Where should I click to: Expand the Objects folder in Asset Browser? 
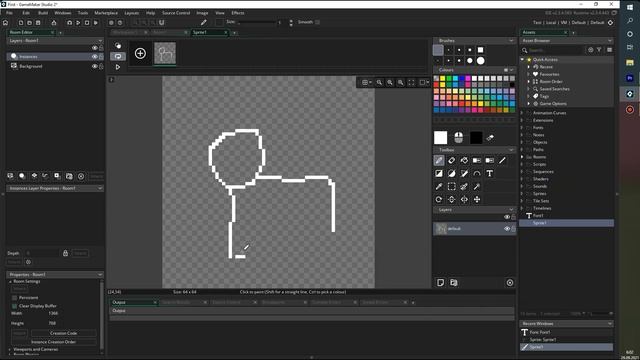pos(522,142)
